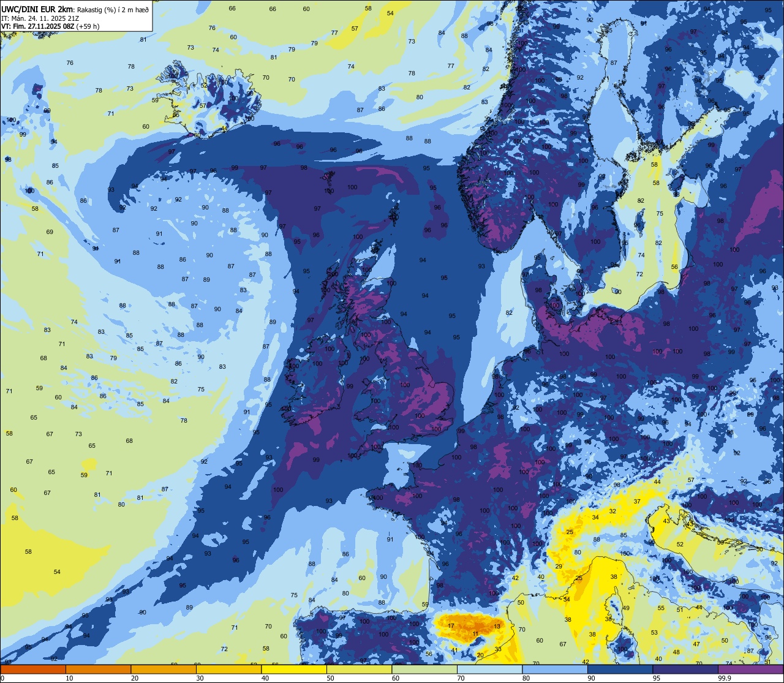Click the "IT: Mán. 24. 11. 2025 21Z" line
The height and width of the screenshot is (683, 784).
tap(40, 18)
